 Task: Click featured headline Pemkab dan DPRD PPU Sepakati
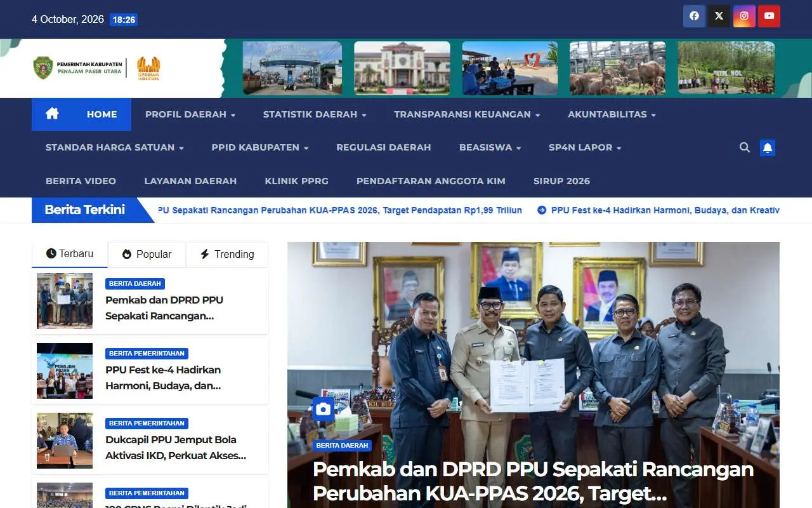click(x=533, y=481)
